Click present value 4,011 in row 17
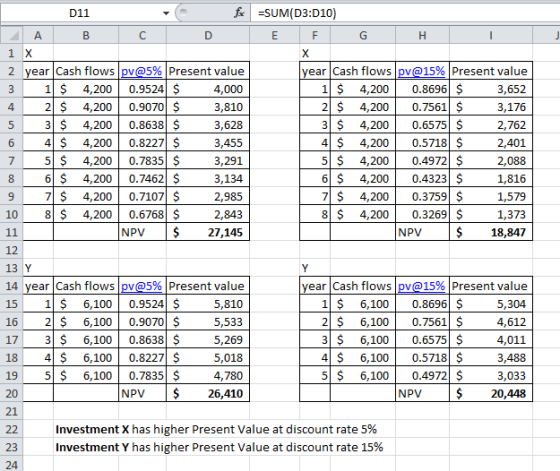 point(491,340)
